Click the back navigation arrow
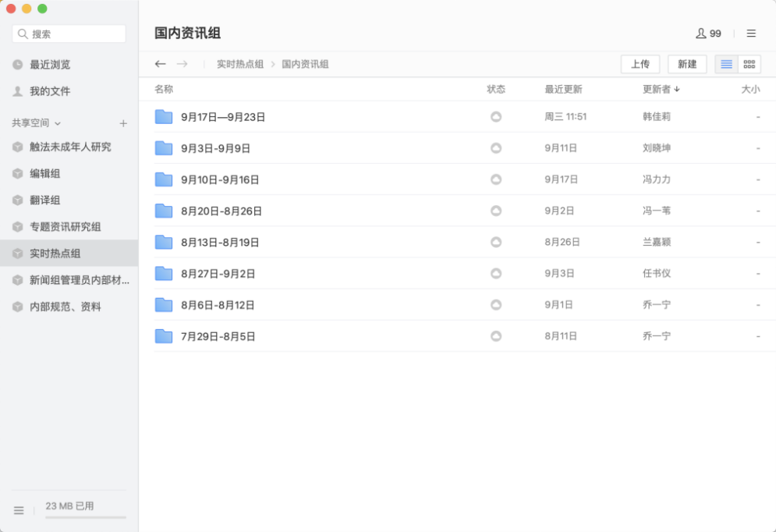776x532 pixels. point(161,64)
